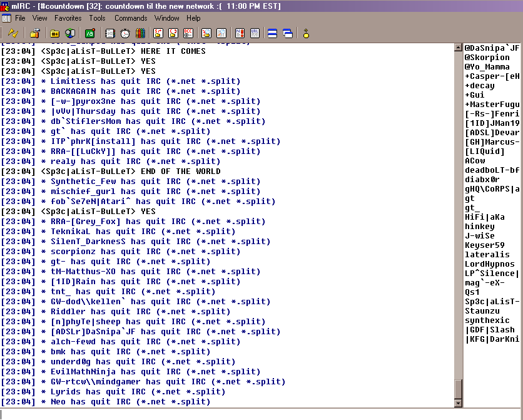Open the Colors crayon box icon
The width and height of the screenshot is (523, 420).
coord(140,33)
